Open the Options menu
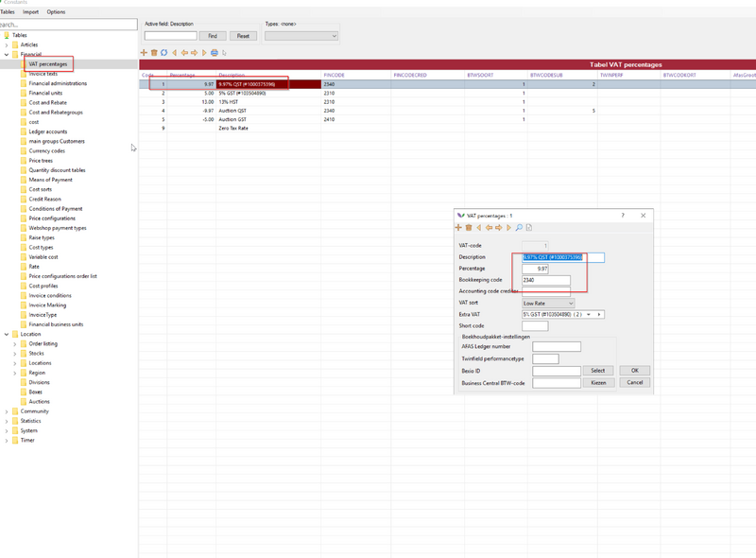 (x=56, y=12)
